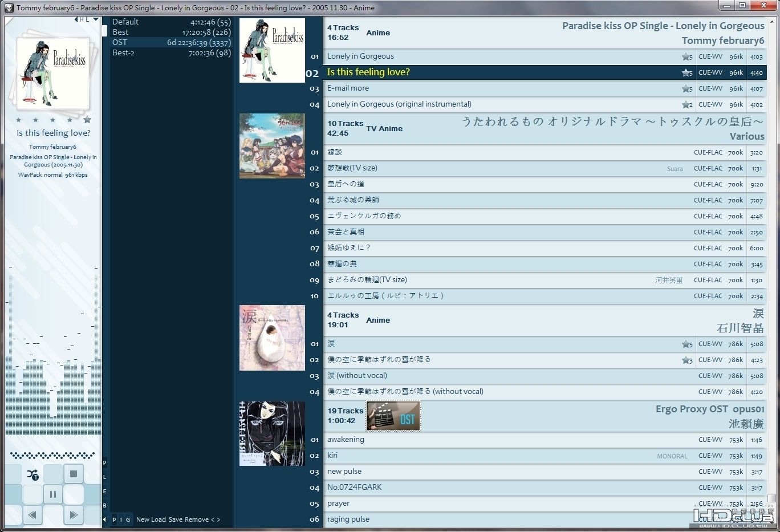The image size is (780, 532).
Task: Stop playback with the square button
Action: point(73,474)
